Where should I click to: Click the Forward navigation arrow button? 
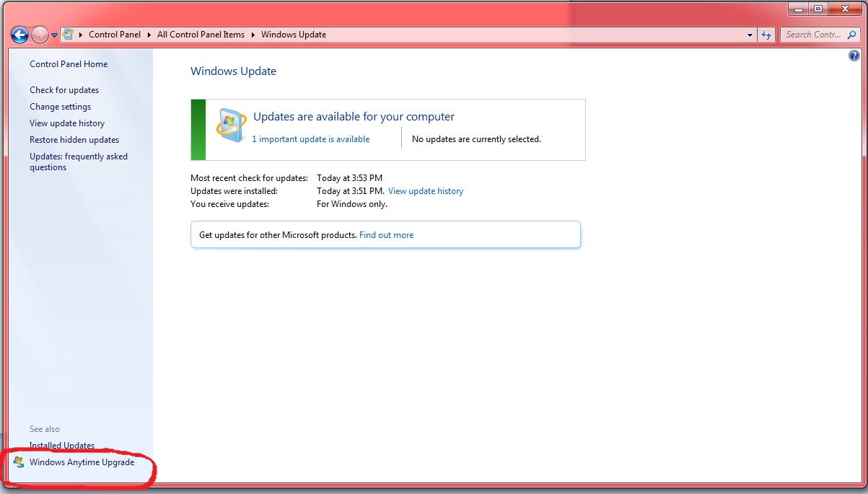tap(40, 34)
